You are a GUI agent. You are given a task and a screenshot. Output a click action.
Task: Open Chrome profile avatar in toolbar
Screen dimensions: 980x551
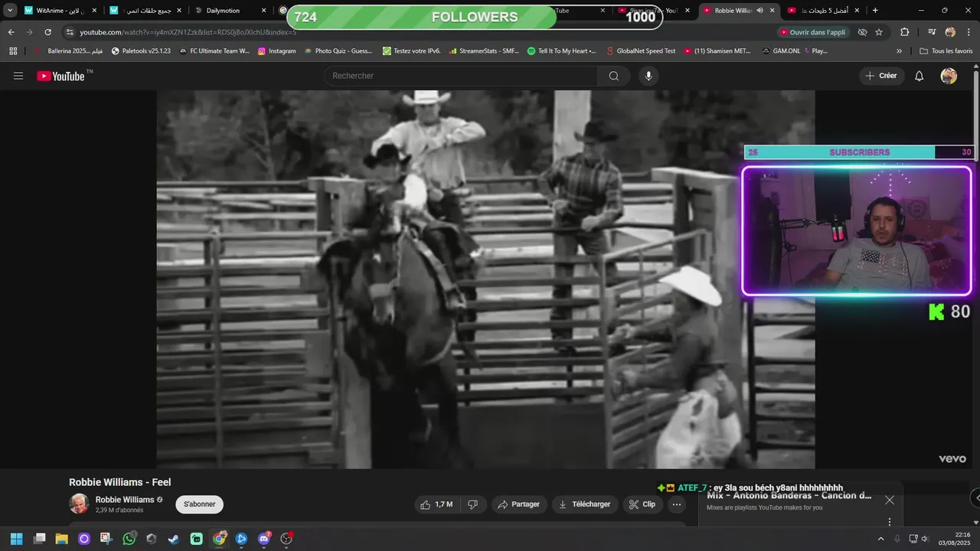coord(950,32)
